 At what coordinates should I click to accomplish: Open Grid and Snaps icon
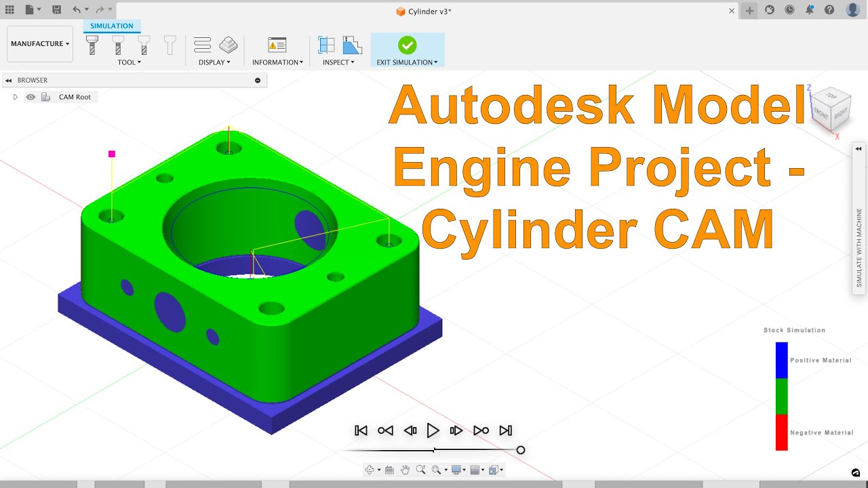(475, 470)
